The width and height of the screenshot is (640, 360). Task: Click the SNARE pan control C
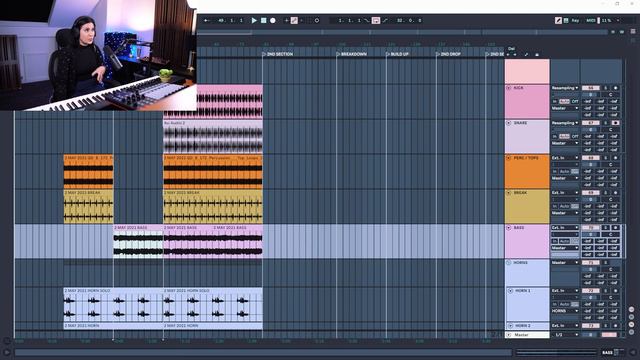click(611, 129)
